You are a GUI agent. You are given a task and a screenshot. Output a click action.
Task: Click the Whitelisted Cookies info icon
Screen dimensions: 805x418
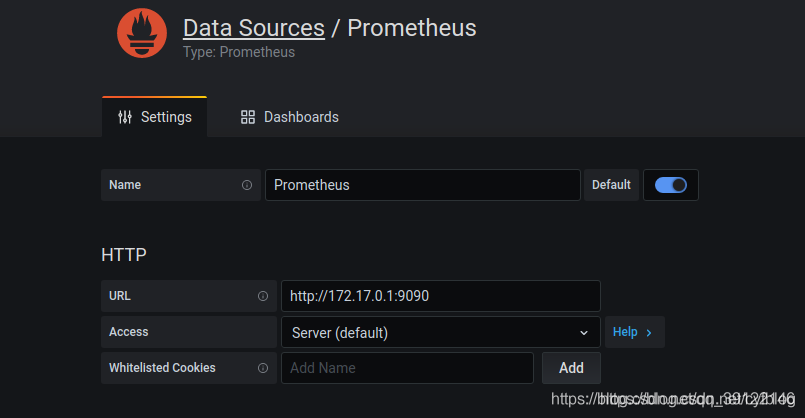coord(263,368)
